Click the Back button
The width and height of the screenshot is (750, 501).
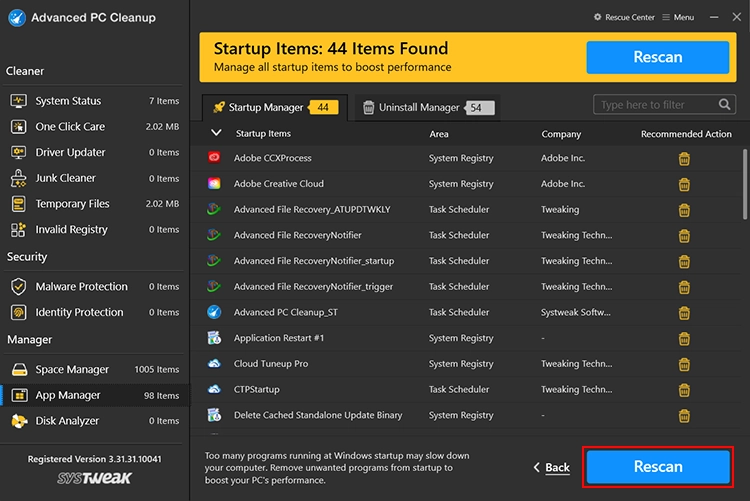click(552, 467)
